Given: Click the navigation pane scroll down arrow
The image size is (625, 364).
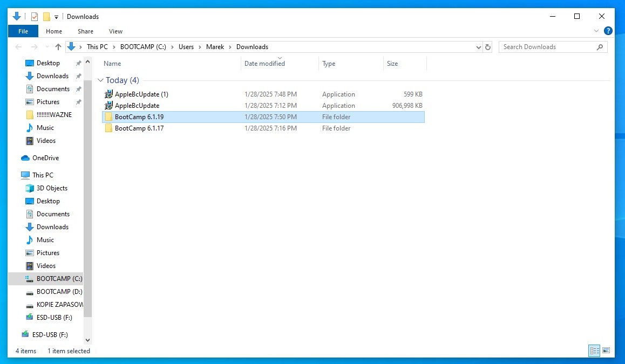Looking at the screenshot, I should (x=87, y=340).
